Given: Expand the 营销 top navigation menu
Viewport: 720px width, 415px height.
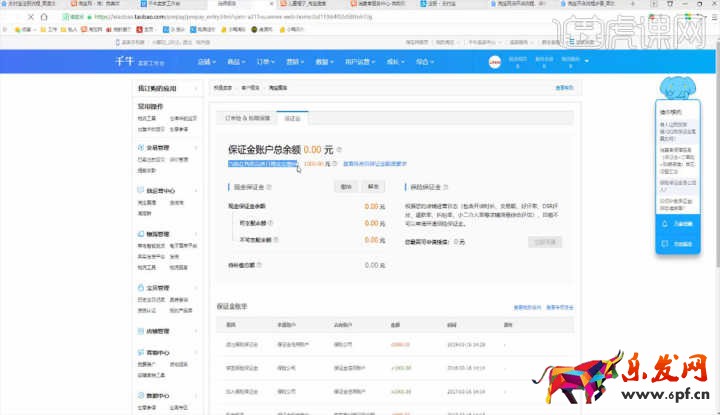Looking at the screenshot, I should [x=293, y=62].
